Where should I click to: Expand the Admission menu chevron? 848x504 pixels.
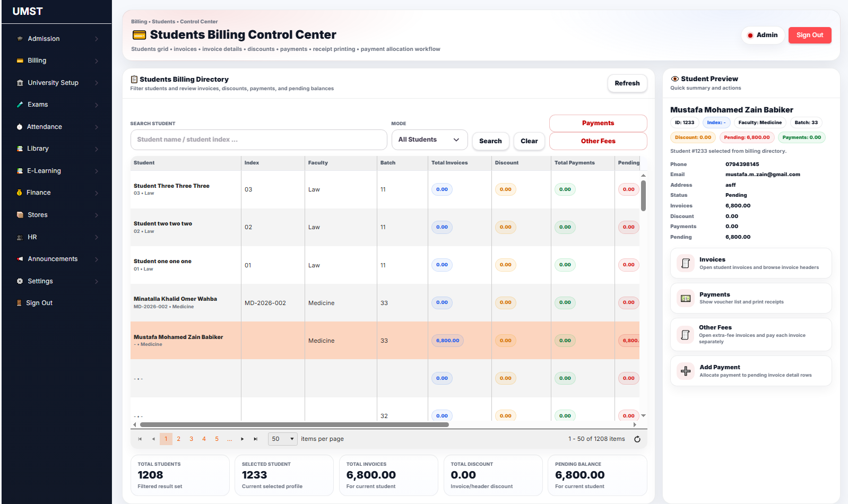(97, 39)
